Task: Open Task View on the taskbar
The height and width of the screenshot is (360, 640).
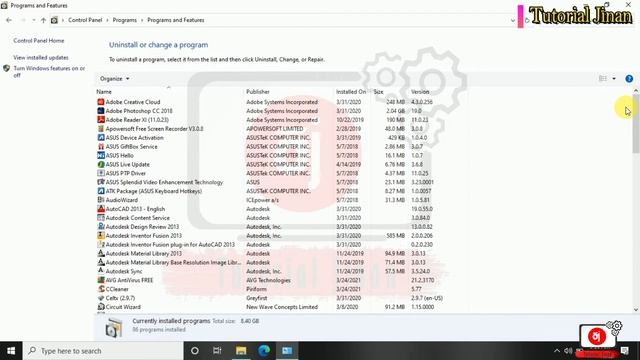Action: click(x=217, y=351)
